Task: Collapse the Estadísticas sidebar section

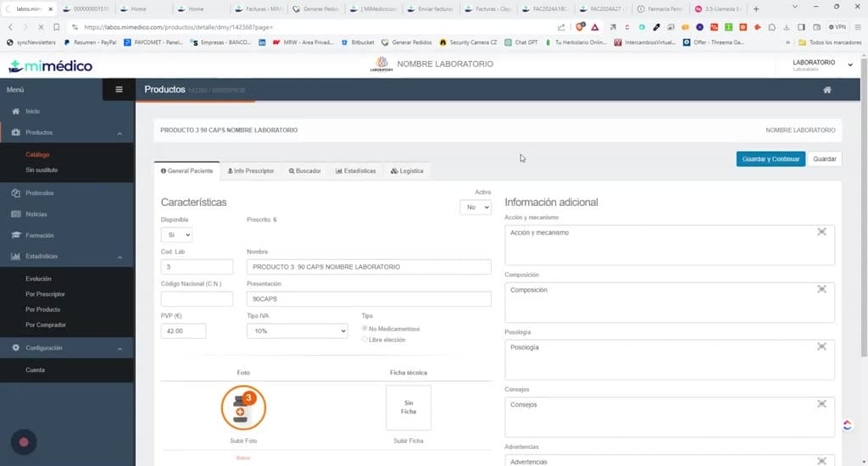Action: [120, 257]
